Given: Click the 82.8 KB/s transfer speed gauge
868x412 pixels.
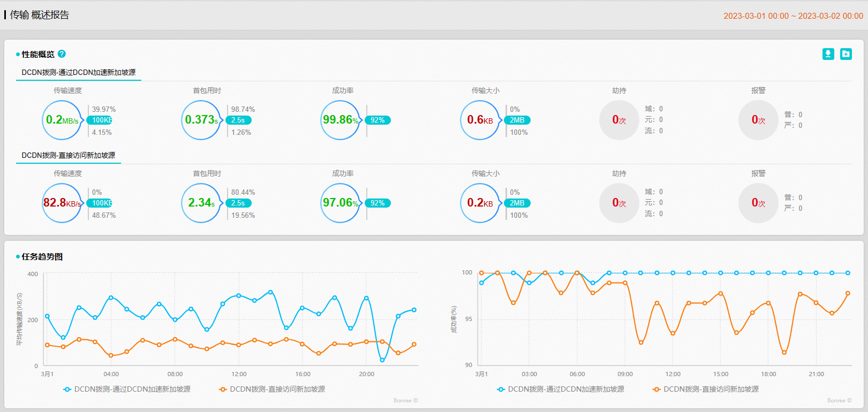Looking at the screenshot, I should (x=62, y=203).
